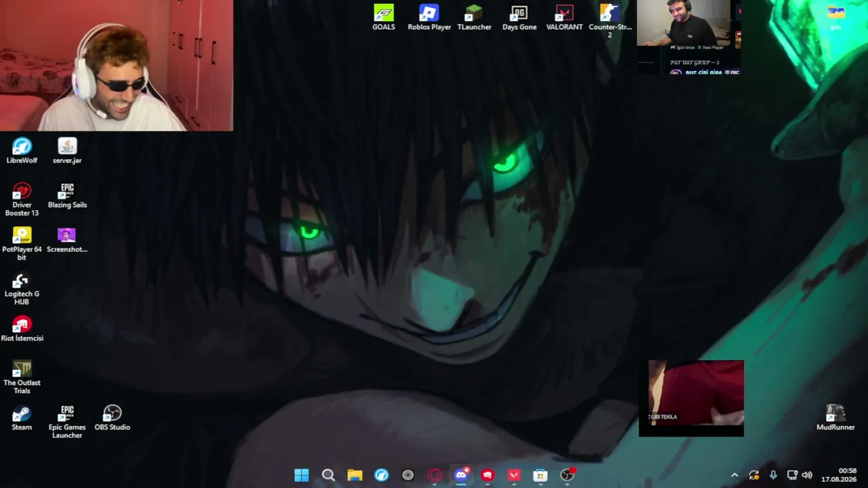Viewport: 868px width, 488px height.
Task: Open the clock and date flyout
Action: [839, 475]
